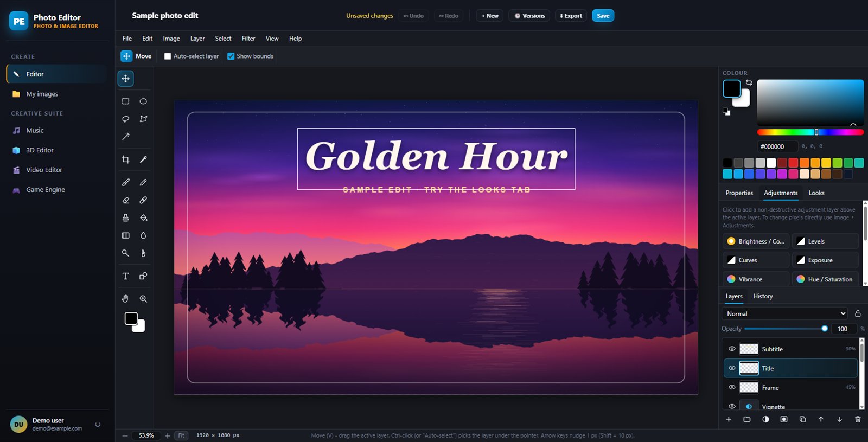Click the Save button
868x442 pixels.
[x=603, y=16]
